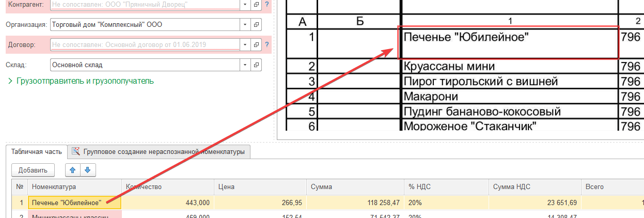Click the Сумма column header
The width and height of the screenshot is (644, 218).
[355, 186]
